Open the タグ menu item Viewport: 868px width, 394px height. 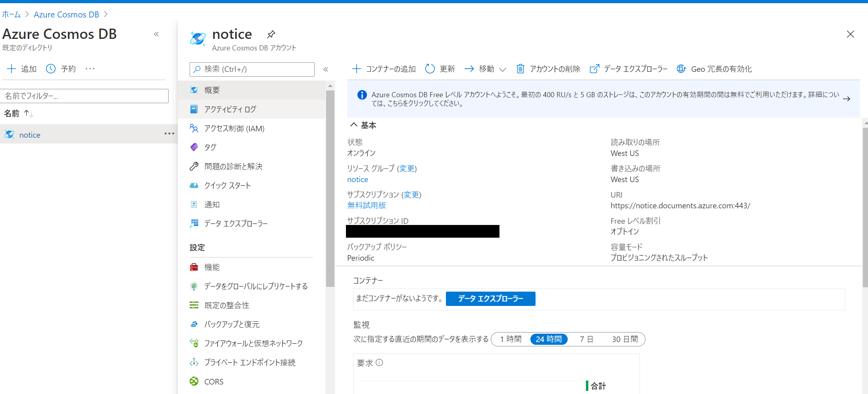(x=252, y=147)
